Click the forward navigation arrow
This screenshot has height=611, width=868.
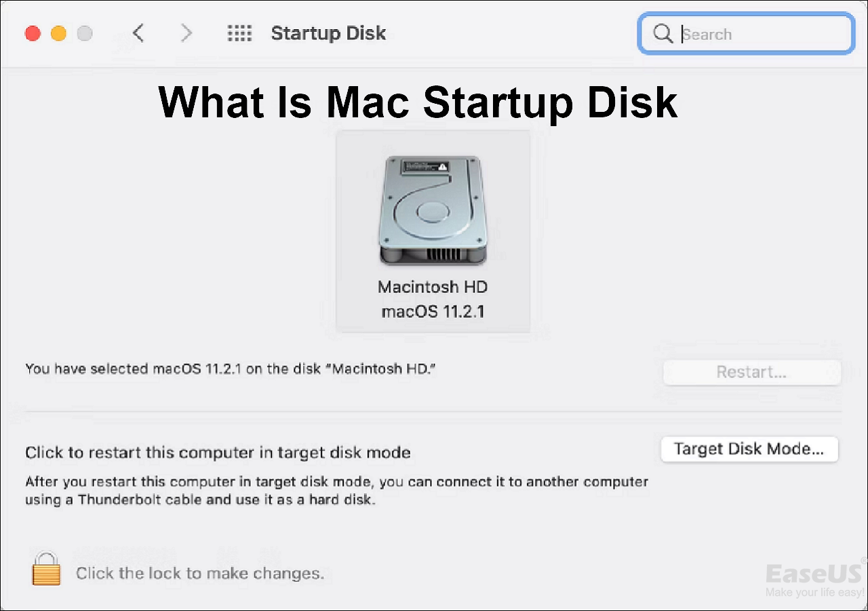(186, 33)
